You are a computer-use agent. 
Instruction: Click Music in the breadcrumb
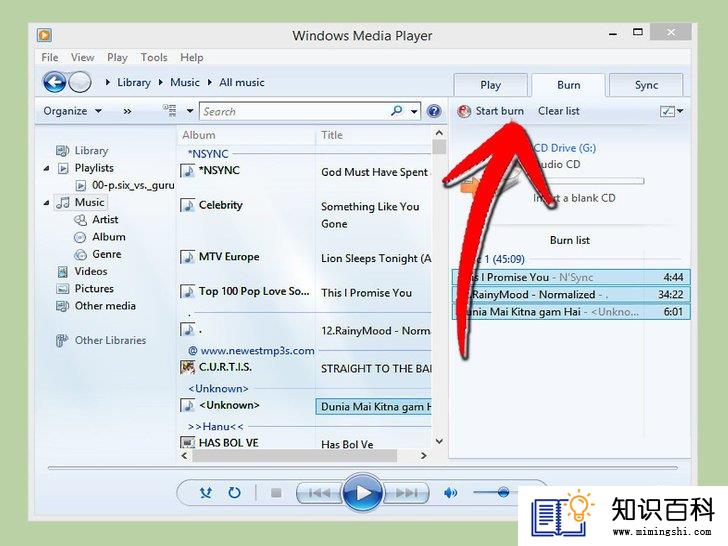(x=184, y=82)
